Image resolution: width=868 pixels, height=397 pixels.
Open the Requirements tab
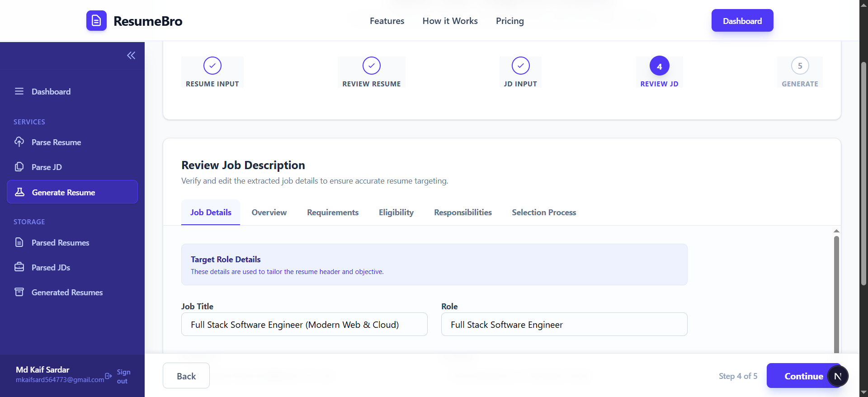coord(332,213)
